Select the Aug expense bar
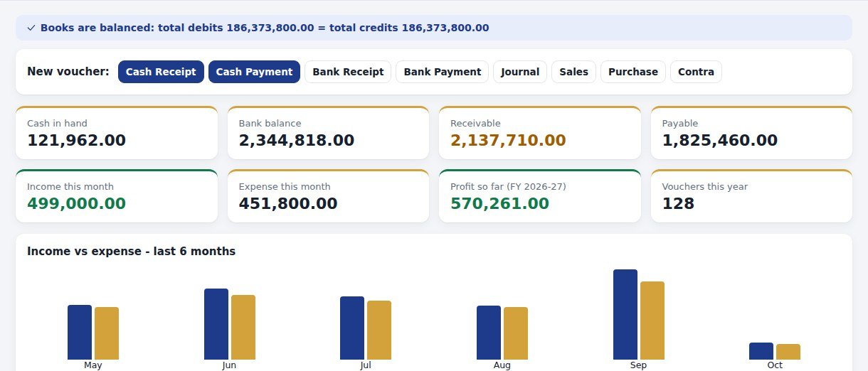 [516, 333]
